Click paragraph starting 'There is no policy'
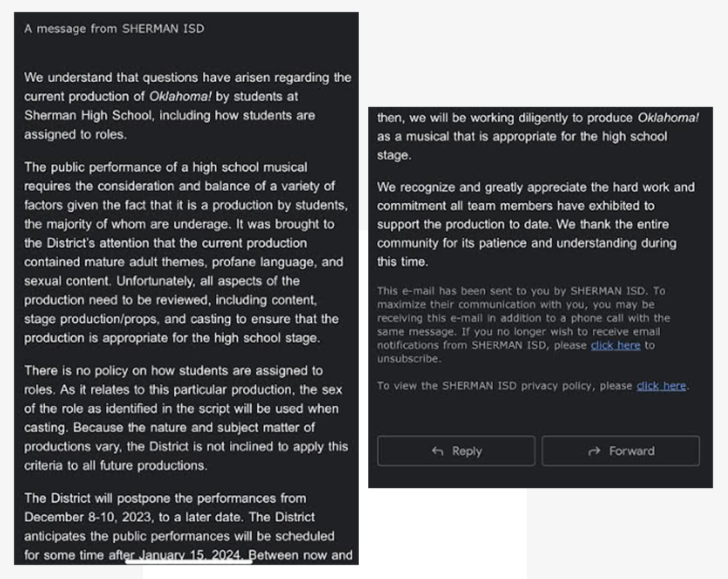Viewport: 728px width, 579px height. pos(186,418)
